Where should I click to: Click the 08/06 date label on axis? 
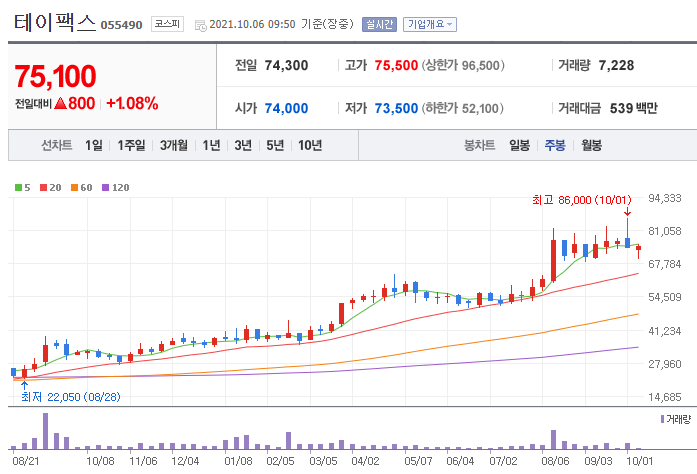(x=555, y=461)
